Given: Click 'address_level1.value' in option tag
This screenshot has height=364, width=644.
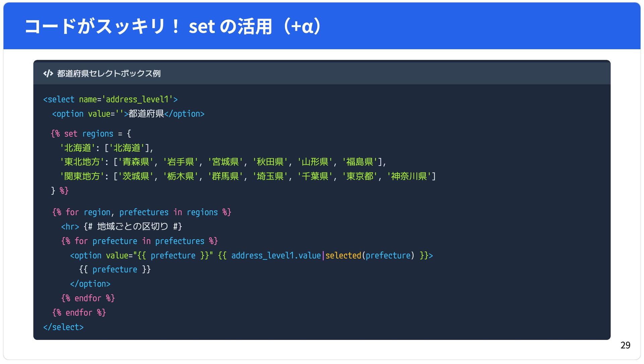Looking at the screenshot, I should (276, 256).
